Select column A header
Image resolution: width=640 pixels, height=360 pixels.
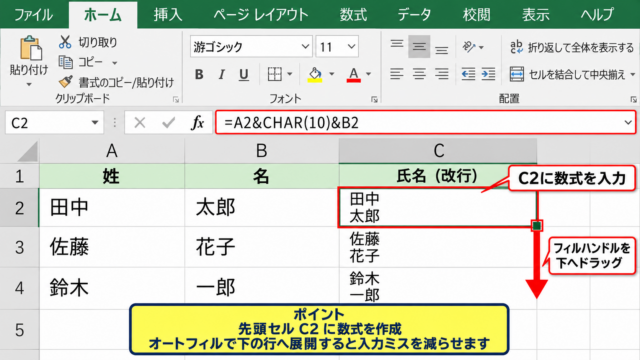pos(112,151)
